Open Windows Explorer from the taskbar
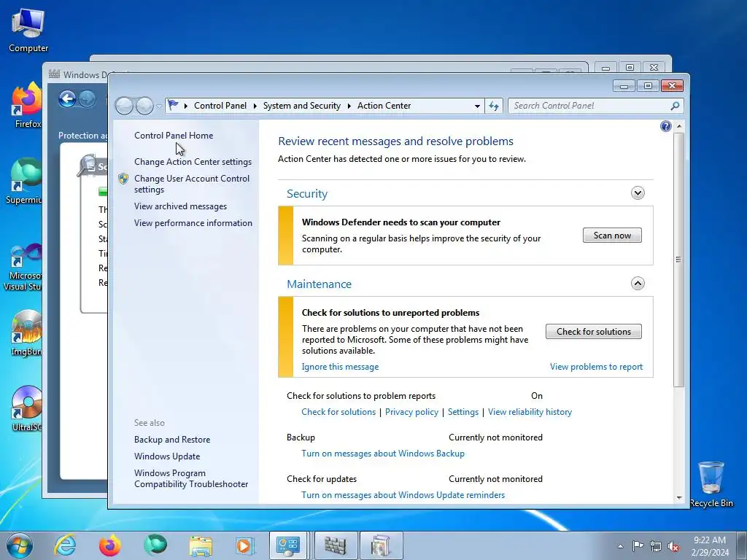This screenshot has width=747, height=560. pos(201,545)
